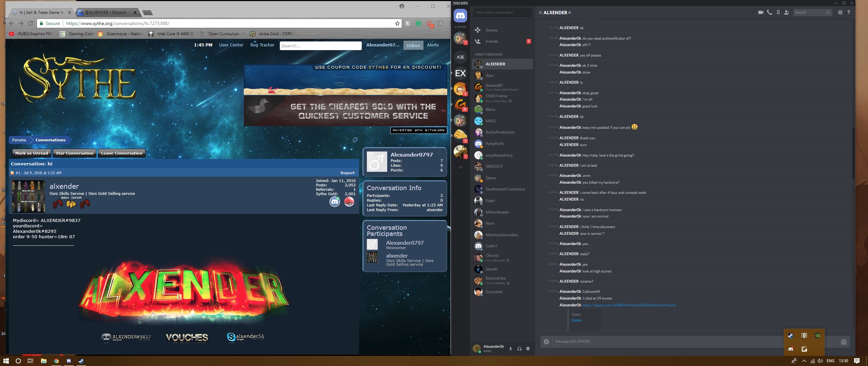This screenshot has width=868, height=366.
Task: Open pinned messages in Discord
Action: coord(778,13)
